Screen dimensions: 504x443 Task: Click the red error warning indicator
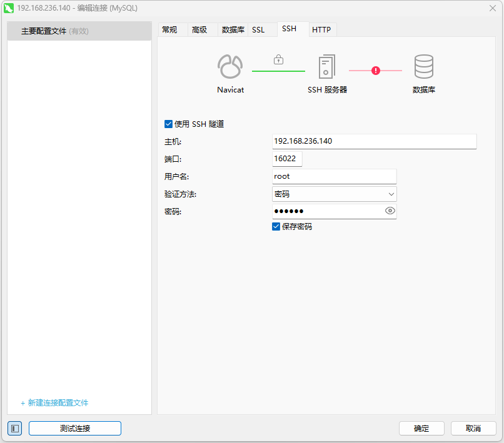(375, 71)
